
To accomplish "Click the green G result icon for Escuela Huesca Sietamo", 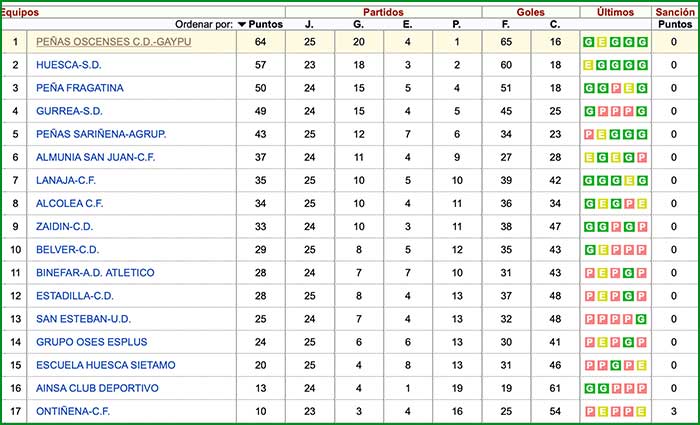I will (616, 365).
